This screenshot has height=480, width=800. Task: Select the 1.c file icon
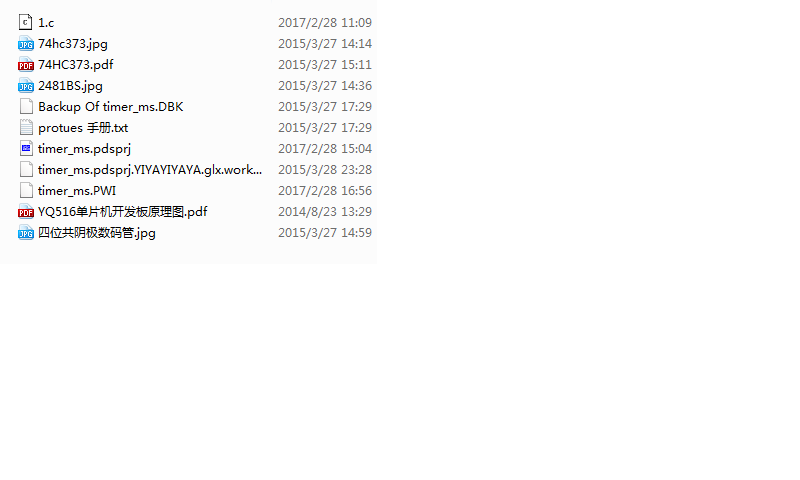click(26, 22)
